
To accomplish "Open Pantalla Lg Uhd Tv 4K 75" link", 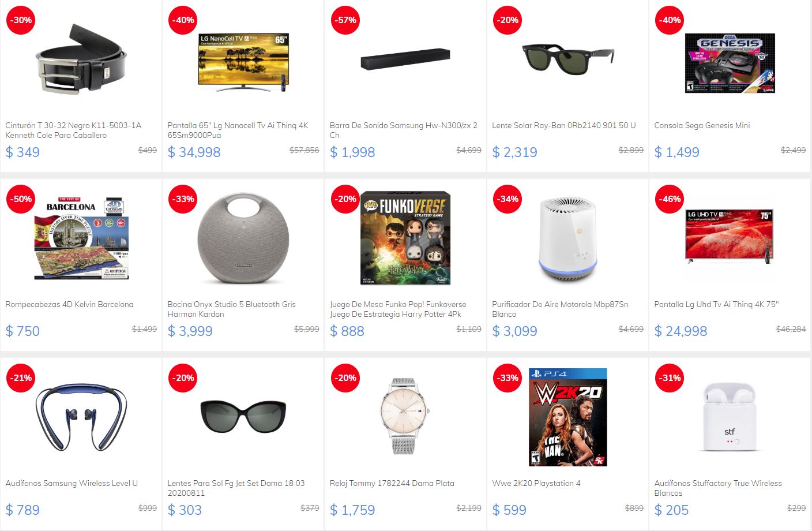I will (x=716, y=304).
